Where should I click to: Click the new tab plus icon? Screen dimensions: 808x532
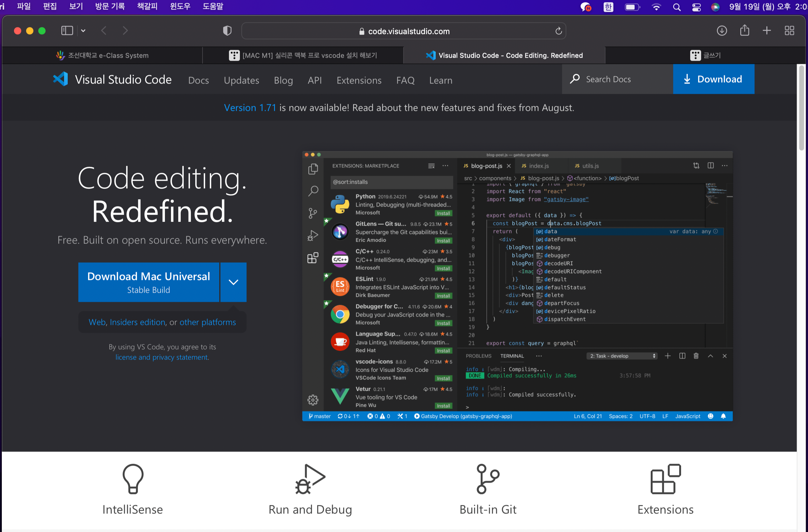click(x=767, y=31)
